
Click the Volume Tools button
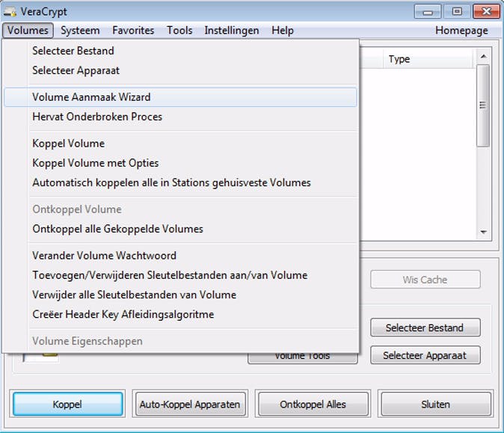point(302,358)
